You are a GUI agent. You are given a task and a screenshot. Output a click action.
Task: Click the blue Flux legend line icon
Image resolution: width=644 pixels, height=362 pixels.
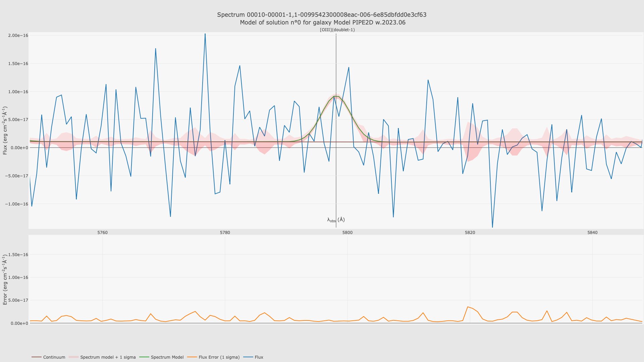[x=248, y=357]
